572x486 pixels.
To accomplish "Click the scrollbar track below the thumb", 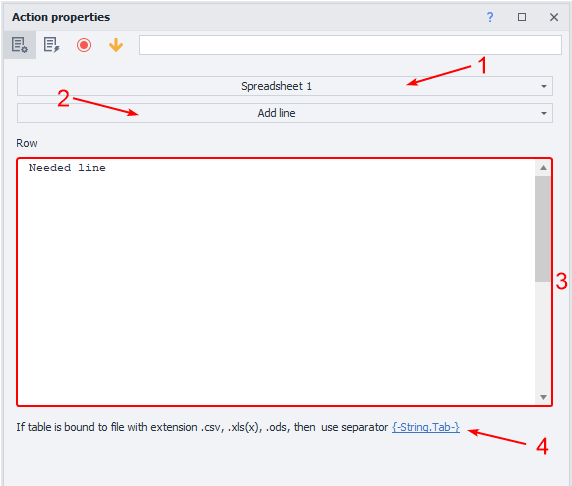I will [x=543, y=336].
